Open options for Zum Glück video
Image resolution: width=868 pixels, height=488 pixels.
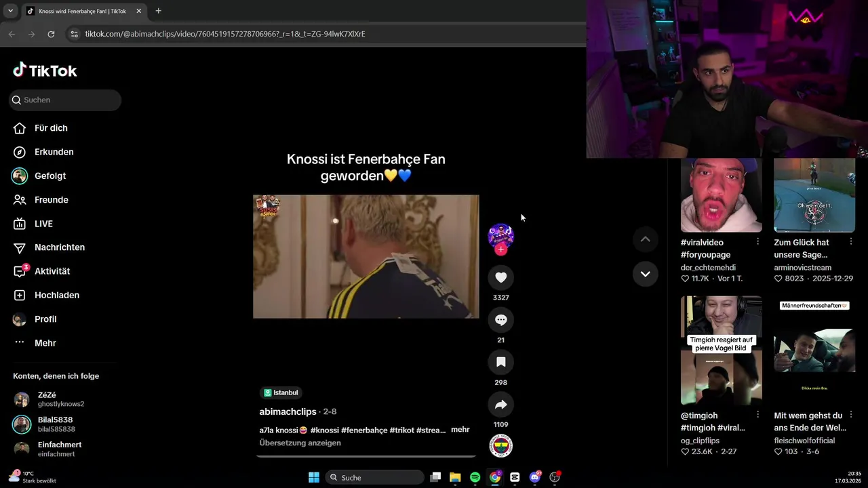pos(850,241)
